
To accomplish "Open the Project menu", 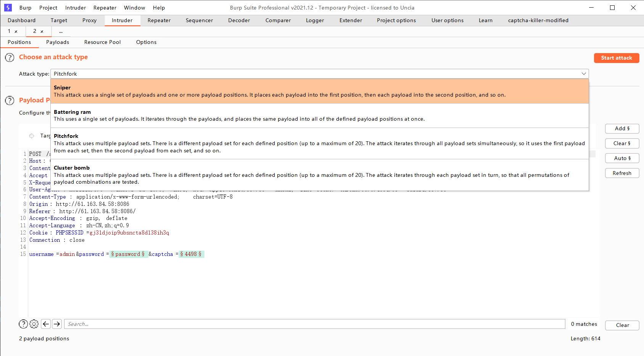I will click(x=48, y=8).
